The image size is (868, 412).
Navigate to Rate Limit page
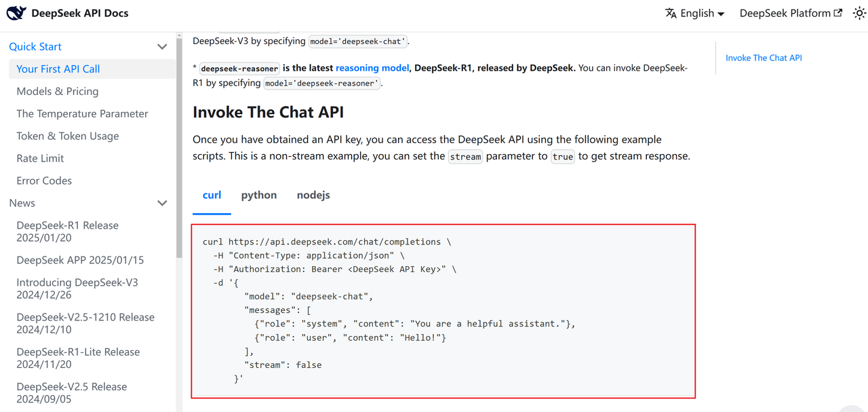[x=40, y=158]
